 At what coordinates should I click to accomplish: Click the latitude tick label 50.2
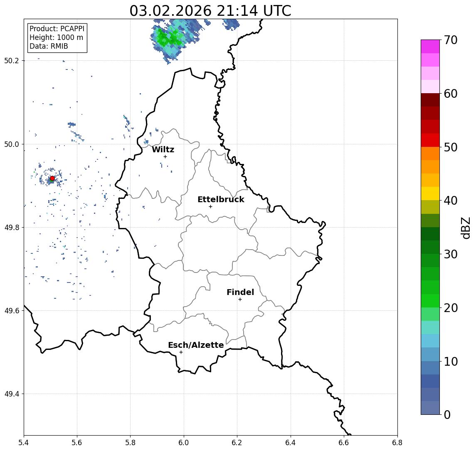click(x=12, y=60)
